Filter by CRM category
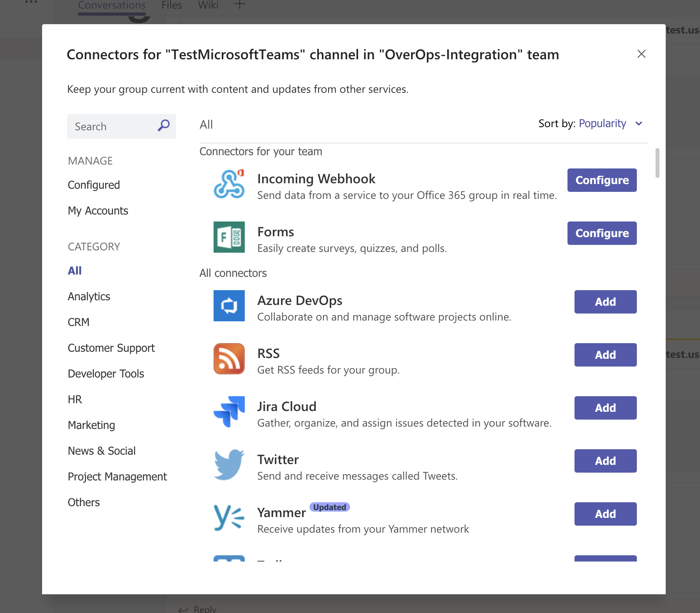This screenshot has height=613, width=700. point(79,322)
